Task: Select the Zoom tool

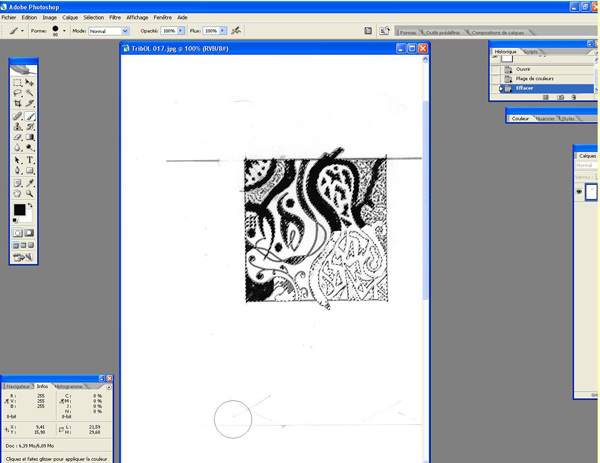Action: [29, 193]
